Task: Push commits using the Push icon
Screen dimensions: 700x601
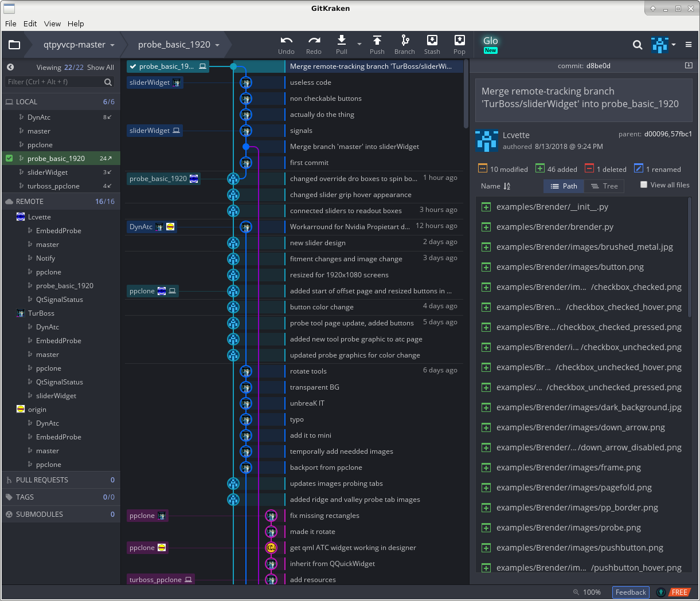Action: (377, 40)
